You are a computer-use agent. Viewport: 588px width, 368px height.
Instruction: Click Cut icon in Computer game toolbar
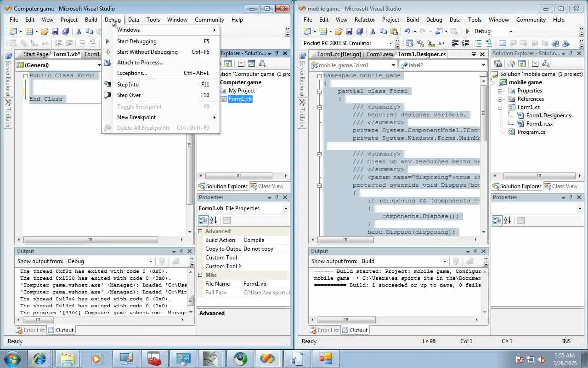coord(79,31)
